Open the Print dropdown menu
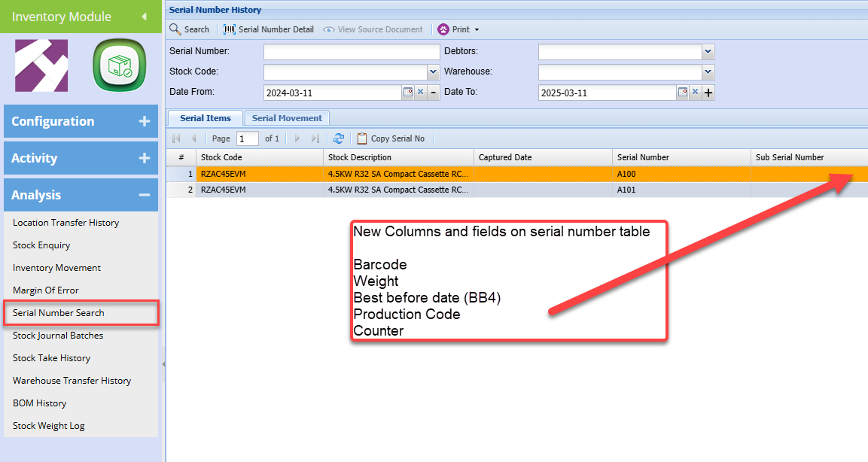Viewport: 868px width, 462px height. click(459, 29)
